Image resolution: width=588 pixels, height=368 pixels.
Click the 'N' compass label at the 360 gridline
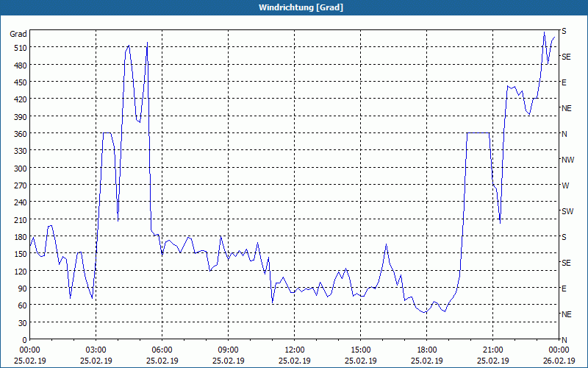[564, 134]
